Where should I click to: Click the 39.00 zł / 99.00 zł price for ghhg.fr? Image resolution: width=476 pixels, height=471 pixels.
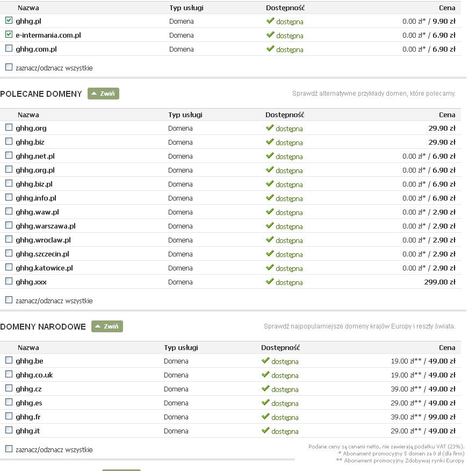pos(423,417)
